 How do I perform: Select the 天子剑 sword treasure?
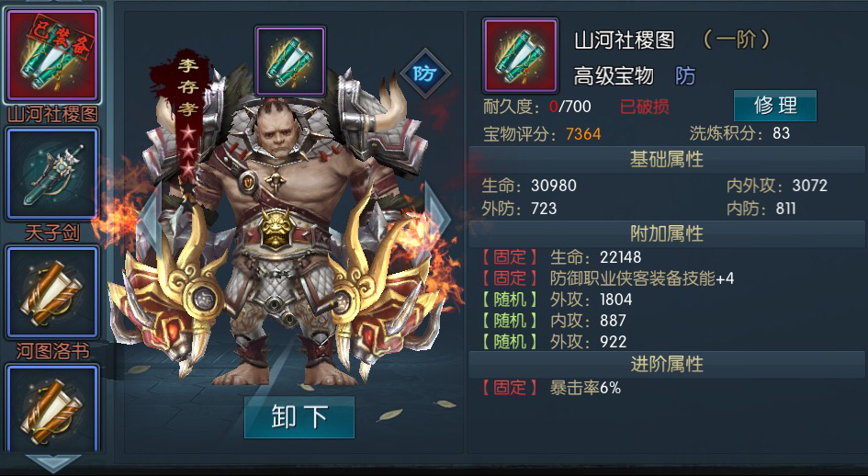click(x=52, y=174)
